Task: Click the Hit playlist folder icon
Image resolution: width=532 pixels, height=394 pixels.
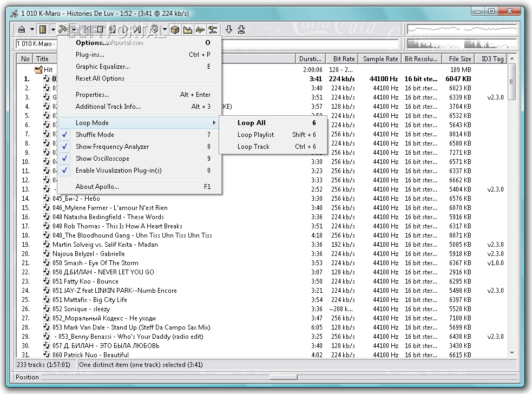Action: click(38, 70)
